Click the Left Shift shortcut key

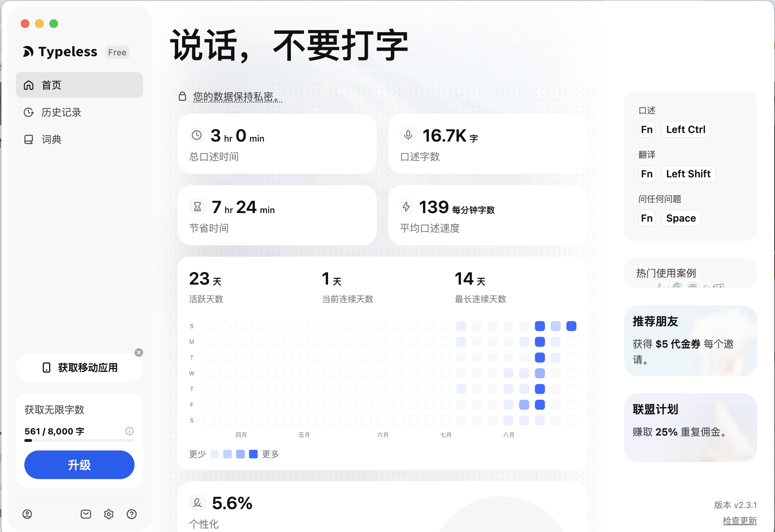688,174
